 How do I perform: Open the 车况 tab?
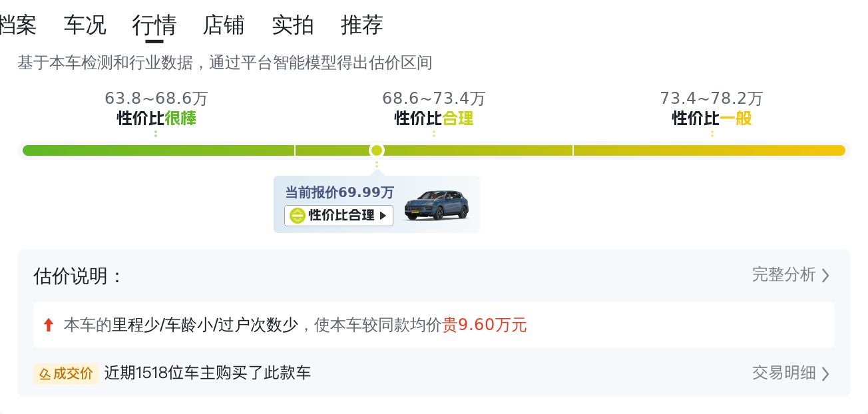(x=85, y=25)
